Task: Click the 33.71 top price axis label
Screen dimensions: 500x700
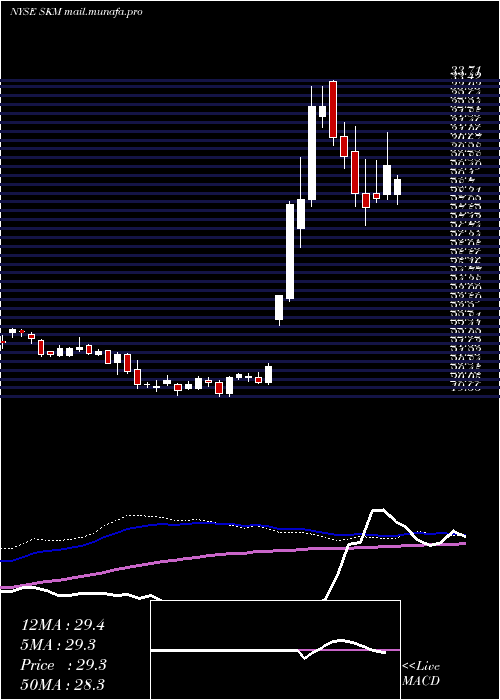Action: coord(466,70)
